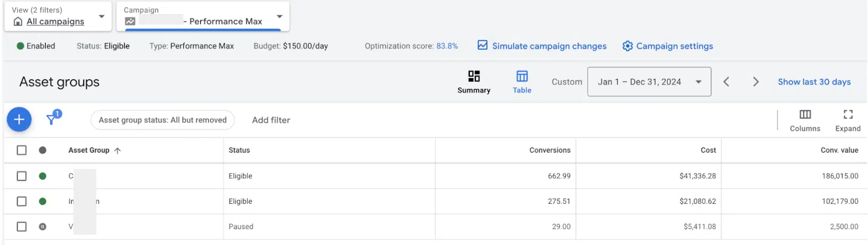Click the blue plus add button

click(19, 120)
